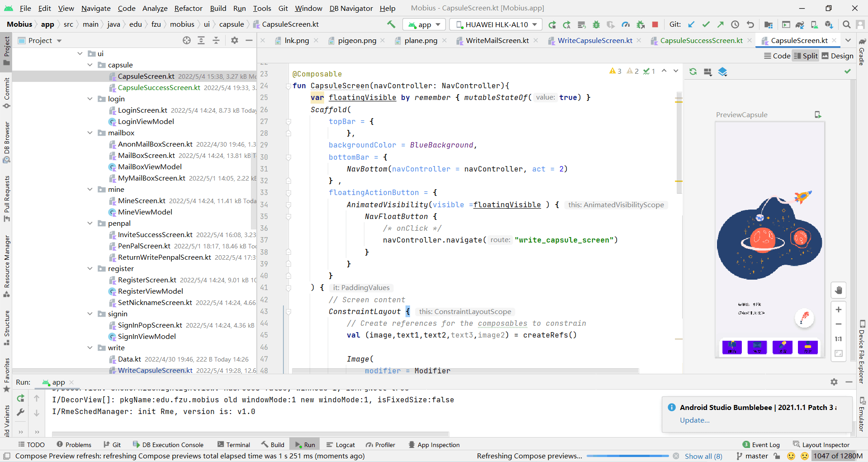Click the master Git branch widget
Image resolution: width=868 pixels, height=462 pixels.
pos(752,456)
